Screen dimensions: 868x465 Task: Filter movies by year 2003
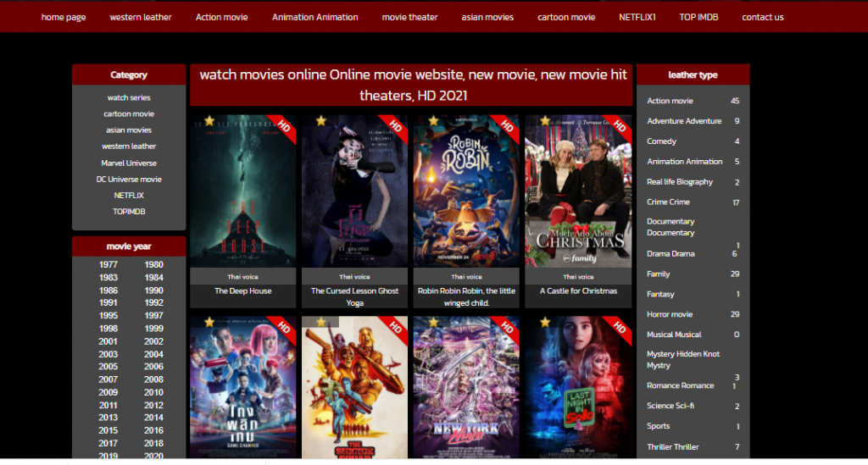[x=108, y=354]
